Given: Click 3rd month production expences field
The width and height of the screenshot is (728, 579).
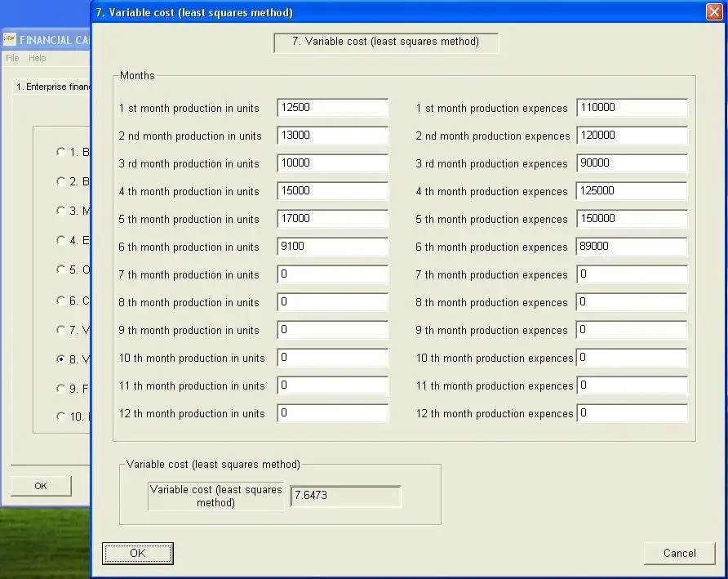Looking at the screenshot, I should (632, 163).
